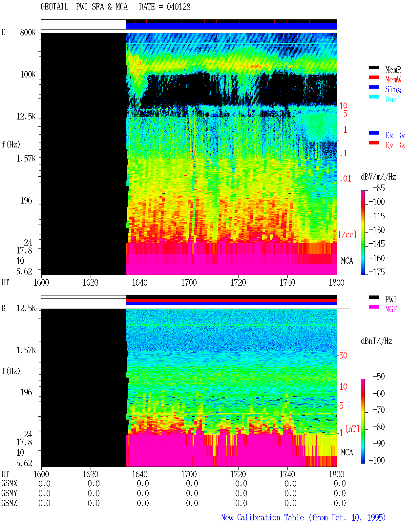This screenshot has height=523, width=420.
Task: Click the '-130' color scale value
Action: point(377,230)
